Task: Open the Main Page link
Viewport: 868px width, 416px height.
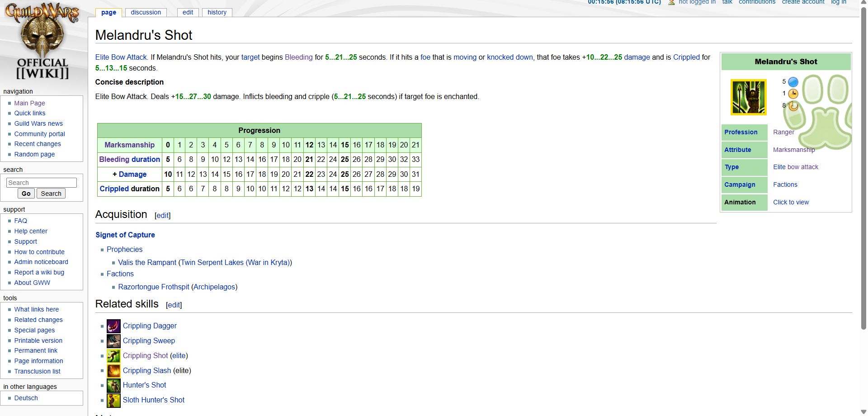Action: pyautogui.click(x=29, y=103)
